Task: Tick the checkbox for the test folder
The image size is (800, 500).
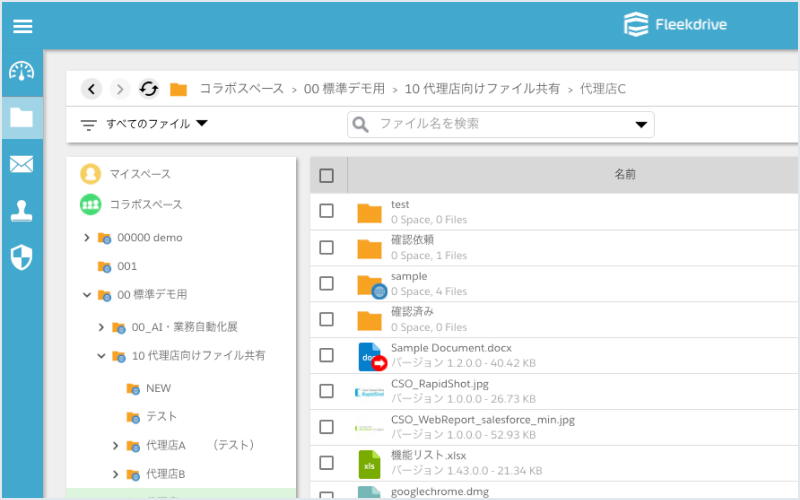Action: click(x=327, y=211)
